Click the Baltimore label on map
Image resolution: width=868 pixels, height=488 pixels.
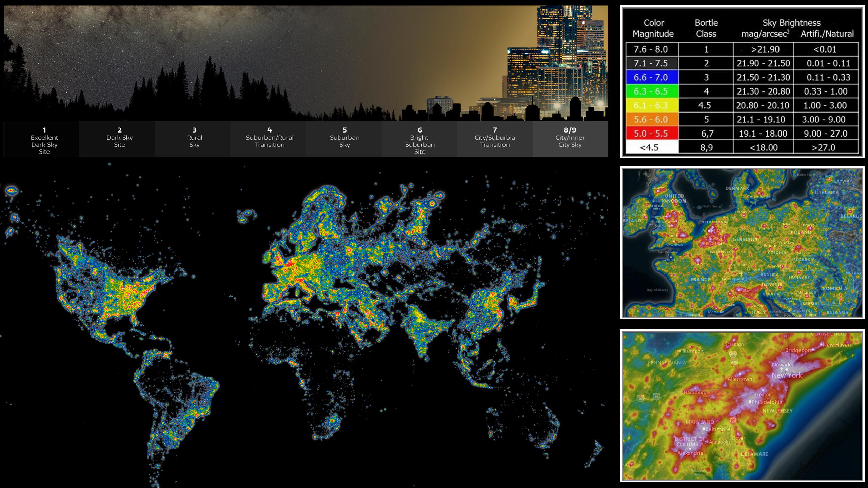click(x=717, y=429)
